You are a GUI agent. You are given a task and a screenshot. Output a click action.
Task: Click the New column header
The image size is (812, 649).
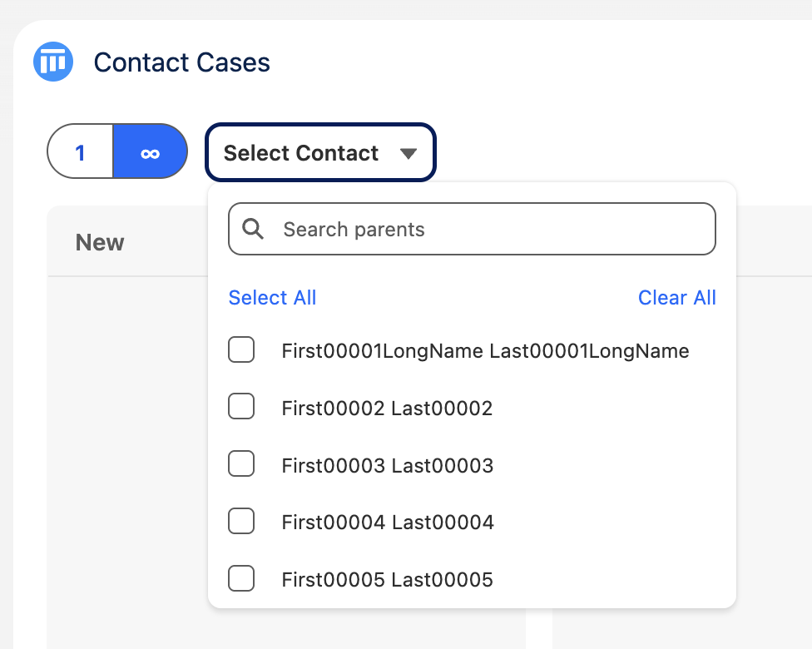coord(100,242)
